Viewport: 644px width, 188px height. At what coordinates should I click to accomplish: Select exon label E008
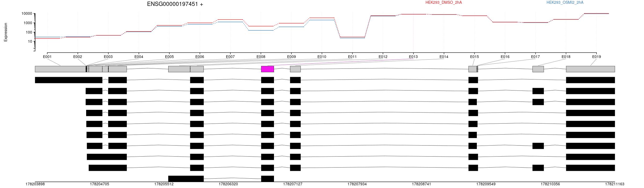[261, 57]
